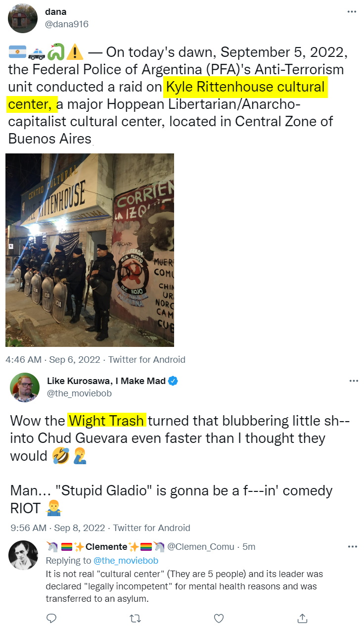The height and width of the screenshot is (629, 364).
Task: Open more options on Clemente's reply
Action: 352,547
